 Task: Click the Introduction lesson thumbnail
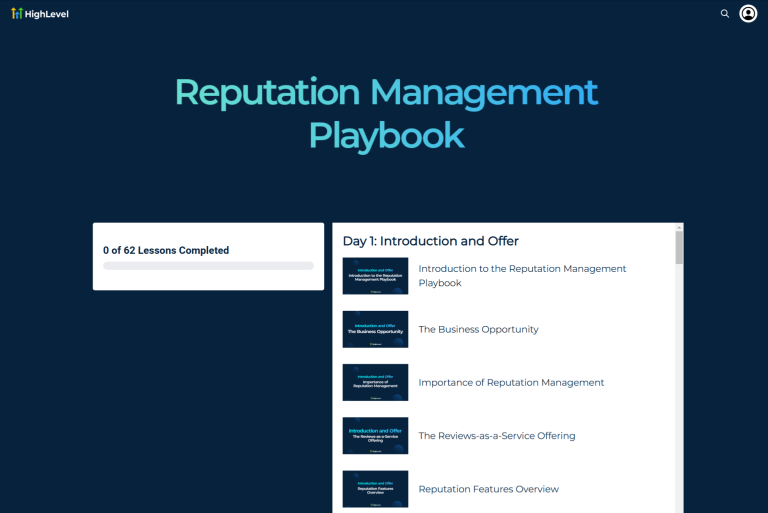tap(375, 276)
